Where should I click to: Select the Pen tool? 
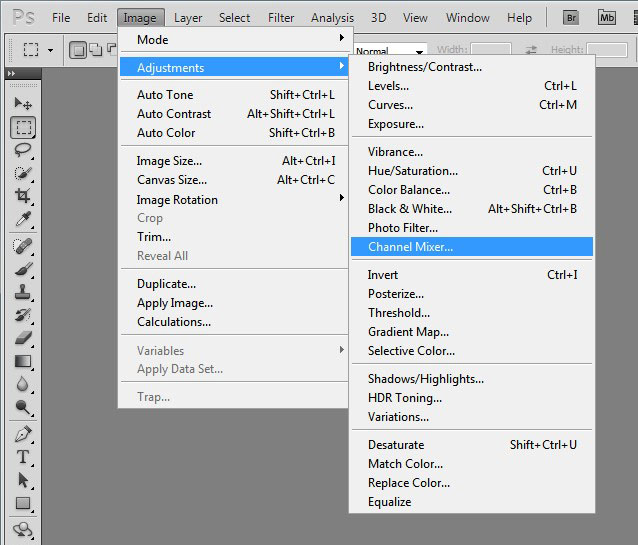pos(23,434)
